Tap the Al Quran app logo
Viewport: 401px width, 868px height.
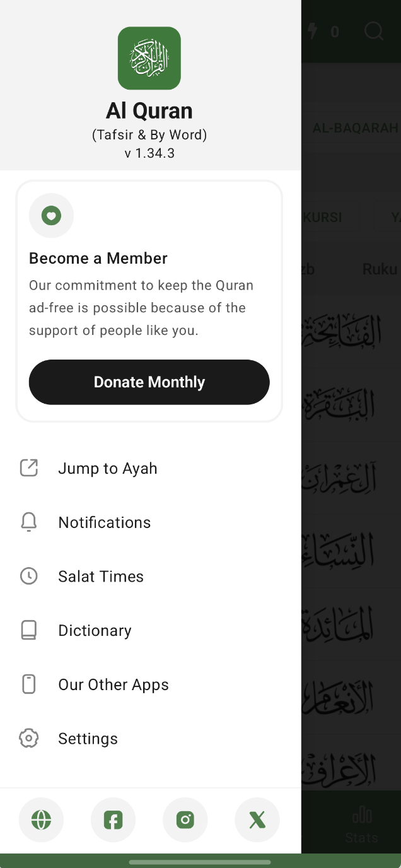149,58
